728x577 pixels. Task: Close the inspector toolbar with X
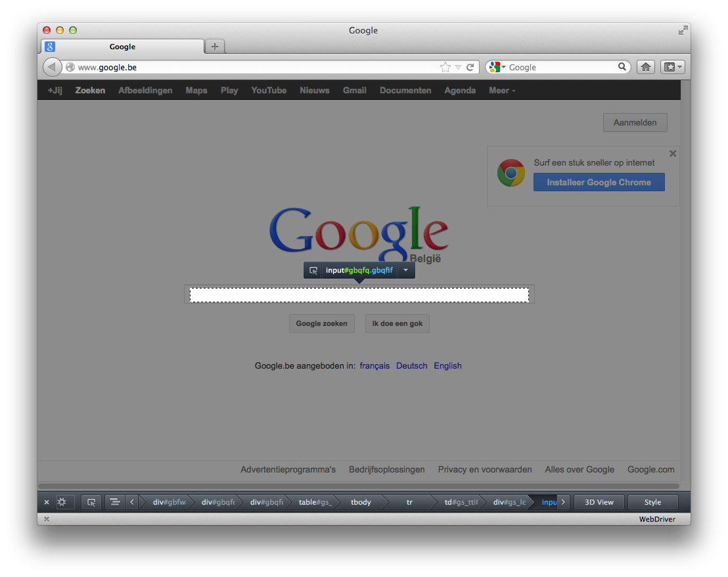(47, 502)
